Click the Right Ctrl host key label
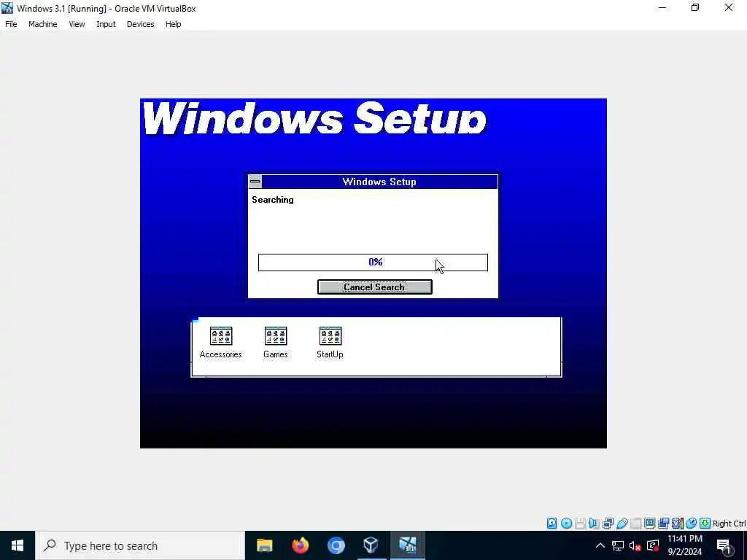747x560 pixels. [729, 524]
